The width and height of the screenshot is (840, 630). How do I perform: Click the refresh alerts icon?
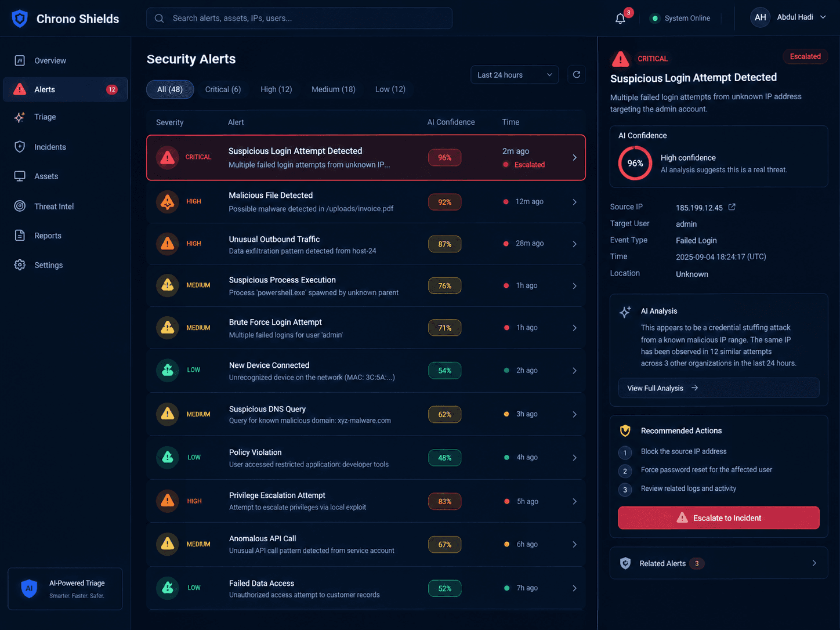pyautogui.click(x=577, y=75)
